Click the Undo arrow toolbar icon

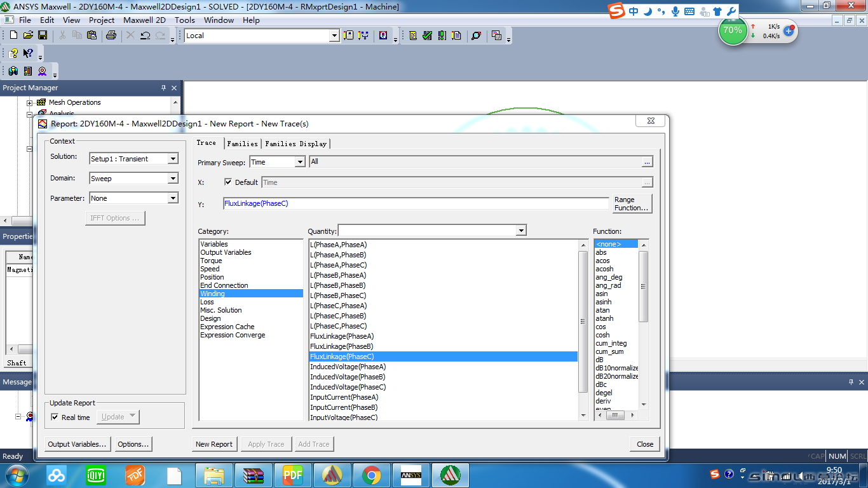(145, 36)
